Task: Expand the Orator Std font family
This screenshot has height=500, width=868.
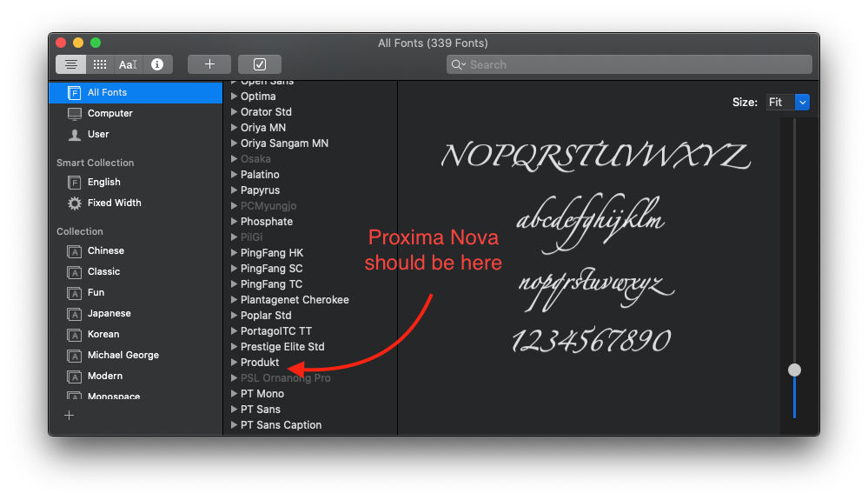Action: (234, 112)
